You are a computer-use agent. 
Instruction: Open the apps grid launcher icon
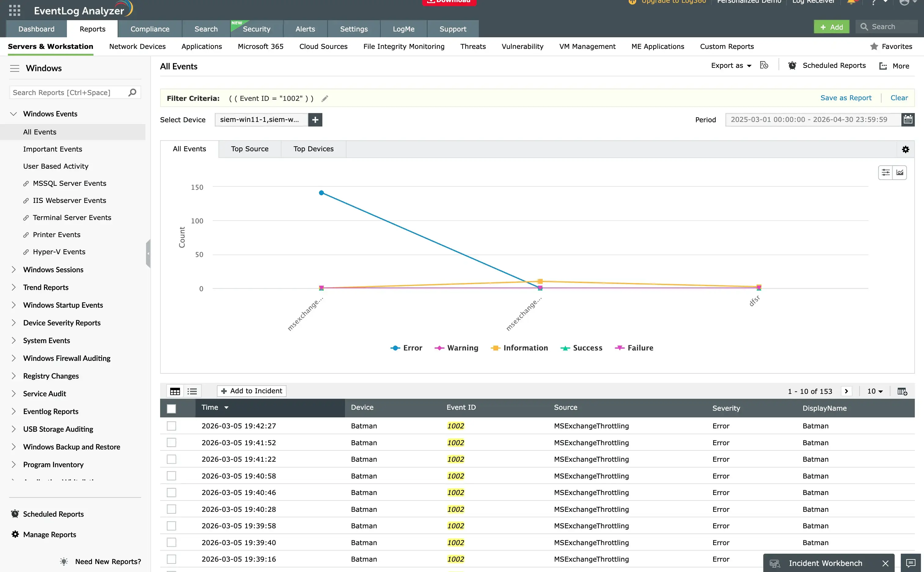pyautogui.click(x=14, y=10)
